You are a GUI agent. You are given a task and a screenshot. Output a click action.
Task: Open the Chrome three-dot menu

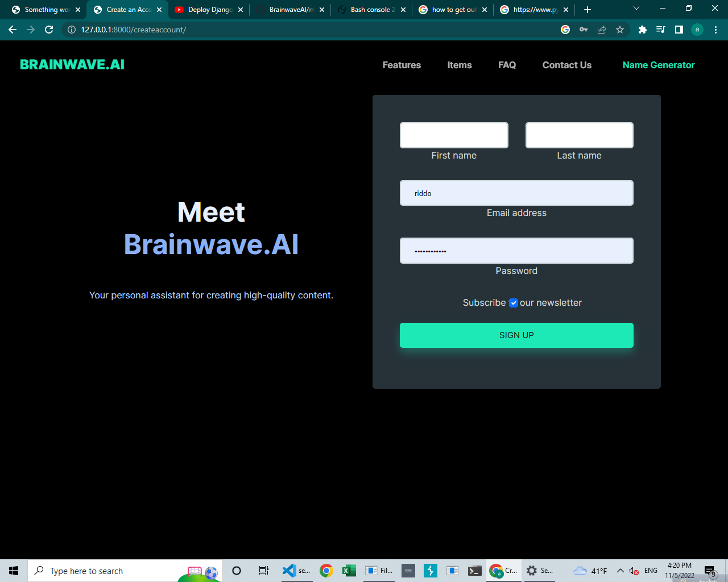(715, 30)
